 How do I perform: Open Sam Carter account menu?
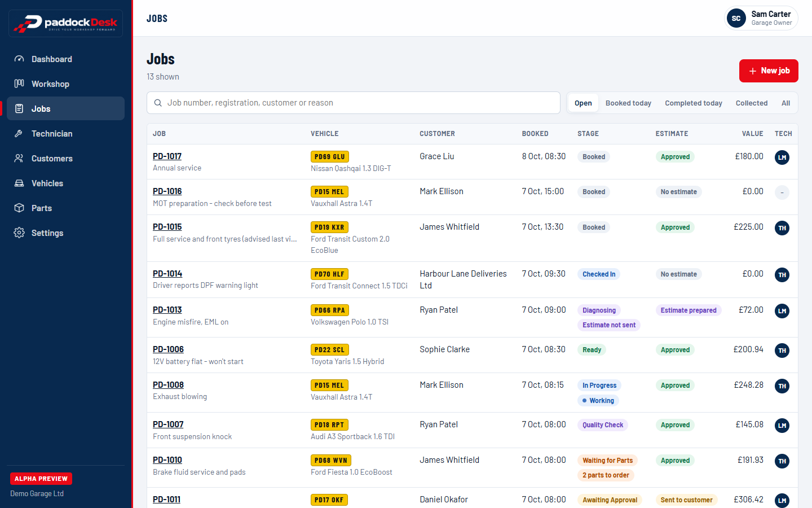[761, 18]
